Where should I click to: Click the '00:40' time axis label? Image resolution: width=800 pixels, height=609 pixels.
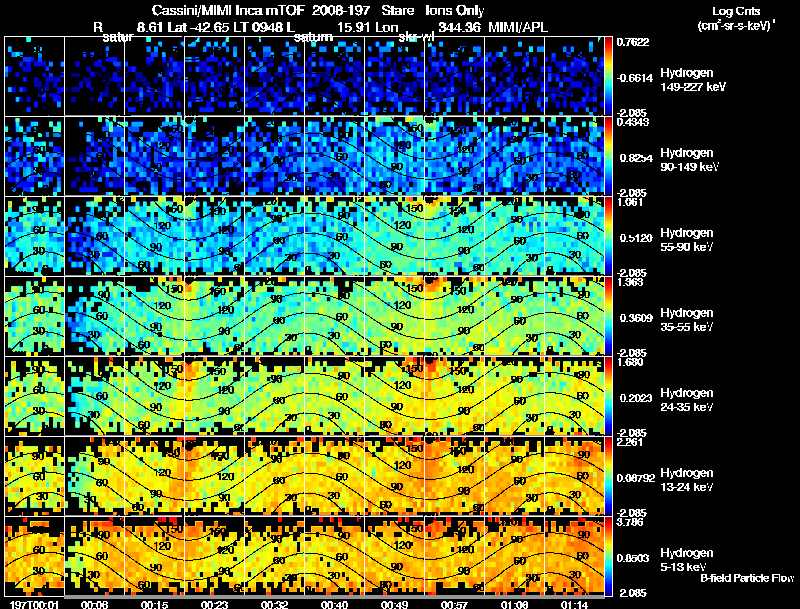pos(334,605)
